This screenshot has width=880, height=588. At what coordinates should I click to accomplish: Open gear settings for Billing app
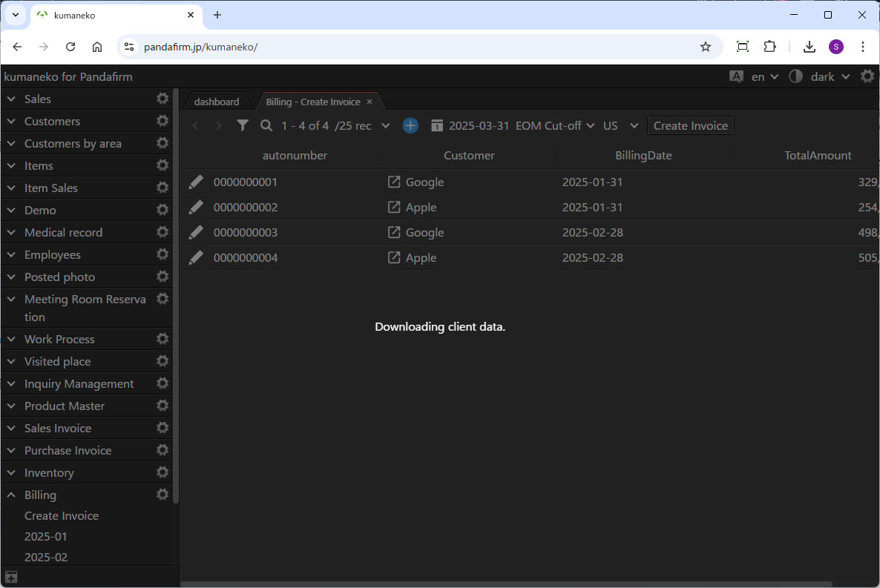(x=162, y=495)
